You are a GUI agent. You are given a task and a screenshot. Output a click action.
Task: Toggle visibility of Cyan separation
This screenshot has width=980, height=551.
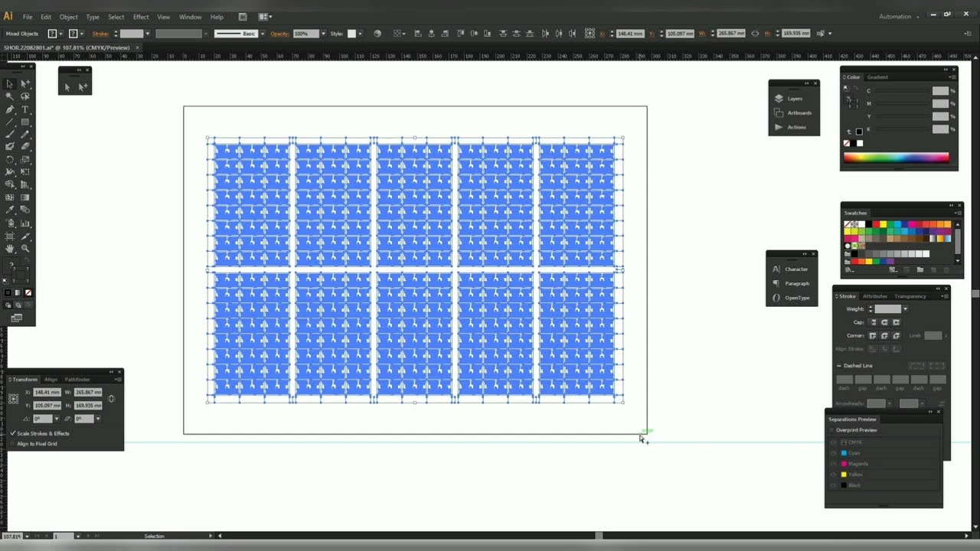click(x=834, y=453)
